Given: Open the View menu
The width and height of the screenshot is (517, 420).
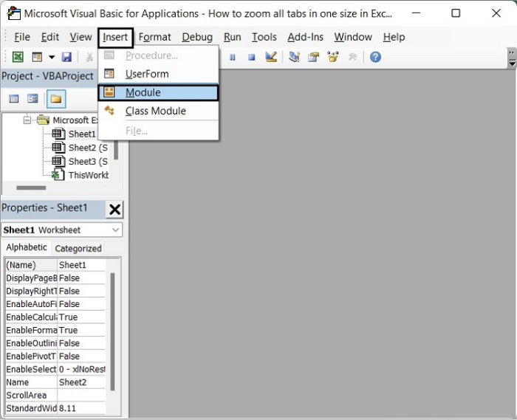Looking at the screenshot, I should coord(81,37).
